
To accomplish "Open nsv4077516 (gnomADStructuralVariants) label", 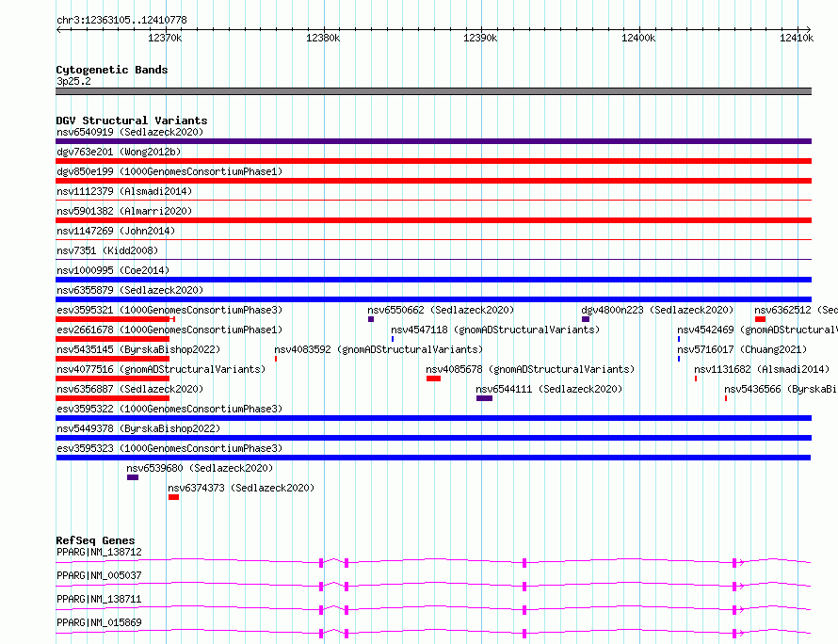I will point(161,369).
